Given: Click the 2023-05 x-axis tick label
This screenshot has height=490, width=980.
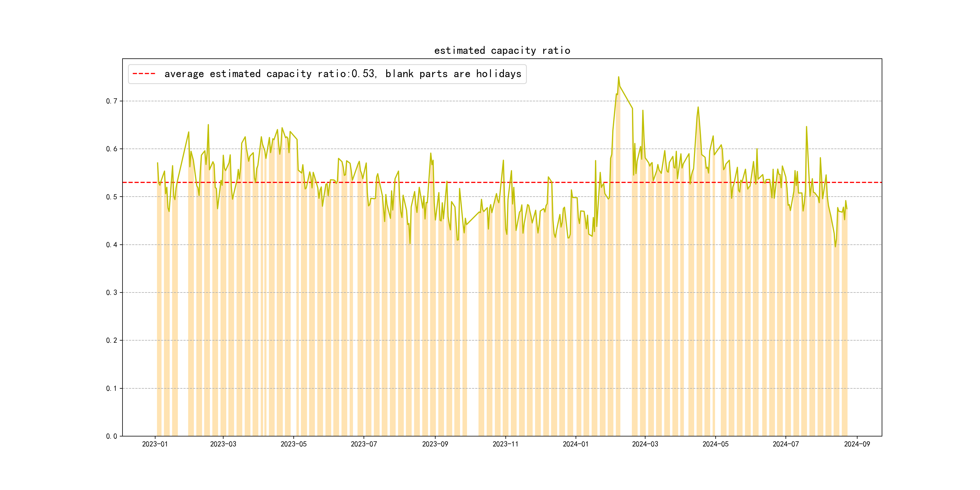Looking at the screenshot, I should (293, 444).
